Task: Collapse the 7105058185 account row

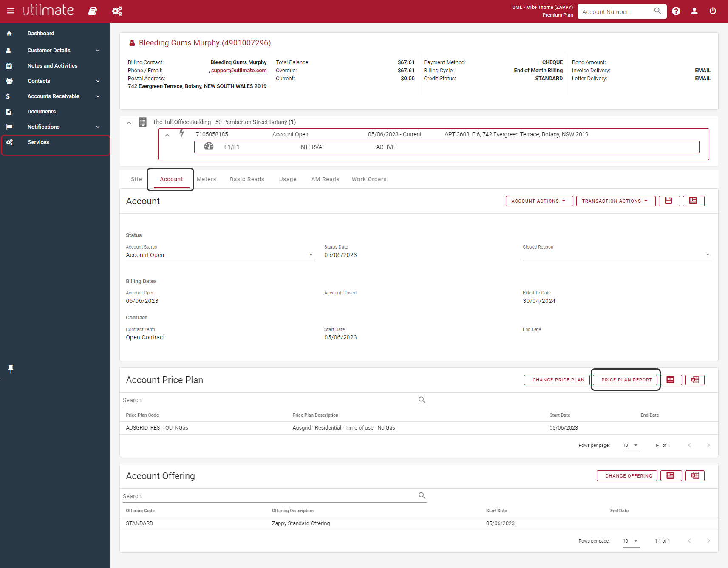Action: [x=167, y=135]
